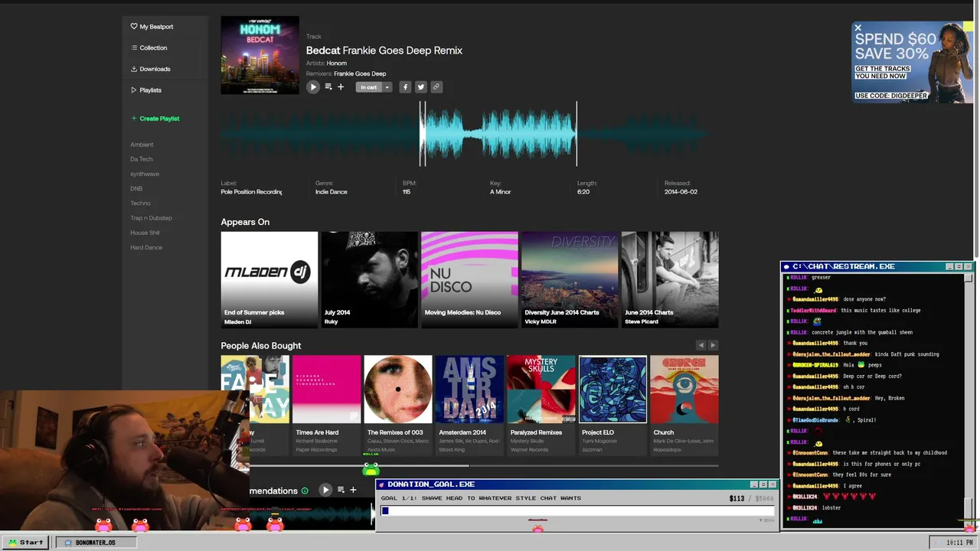Open My Beatport in sidebar

(152, 27)
